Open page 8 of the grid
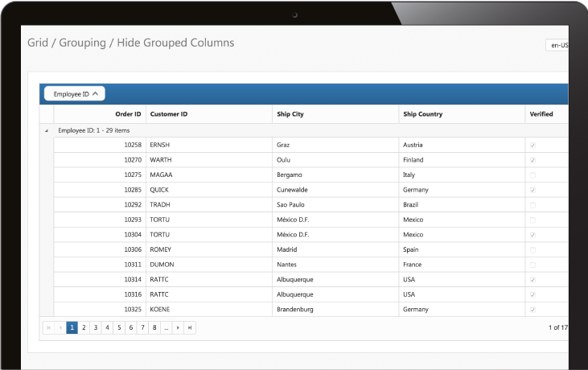 (x=154, y=328)
